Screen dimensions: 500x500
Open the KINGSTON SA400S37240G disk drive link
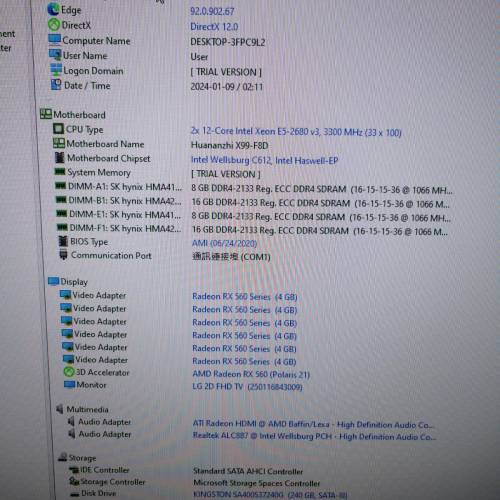point(270,495)
